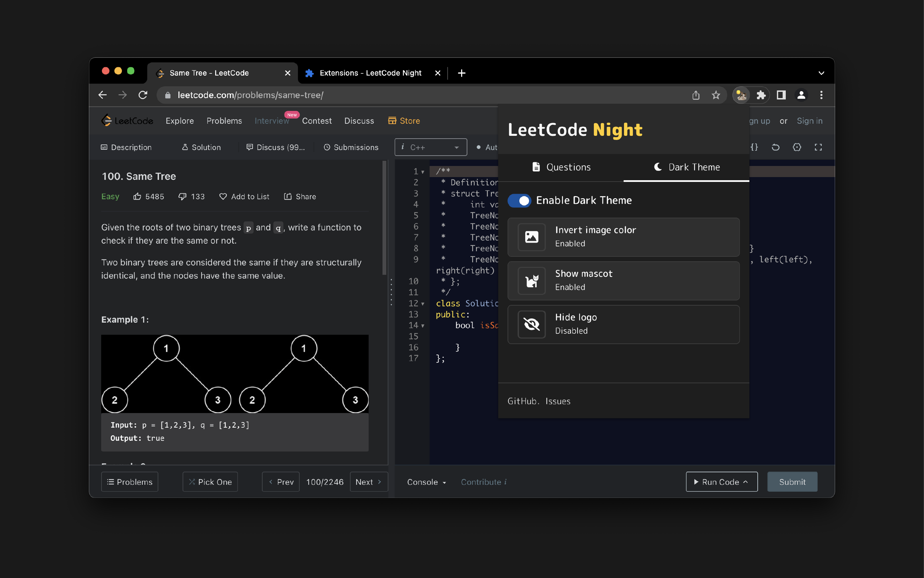Screen dimensions: 924x578
Task: Open the tab search chevron in title bar
Action: 821,73
